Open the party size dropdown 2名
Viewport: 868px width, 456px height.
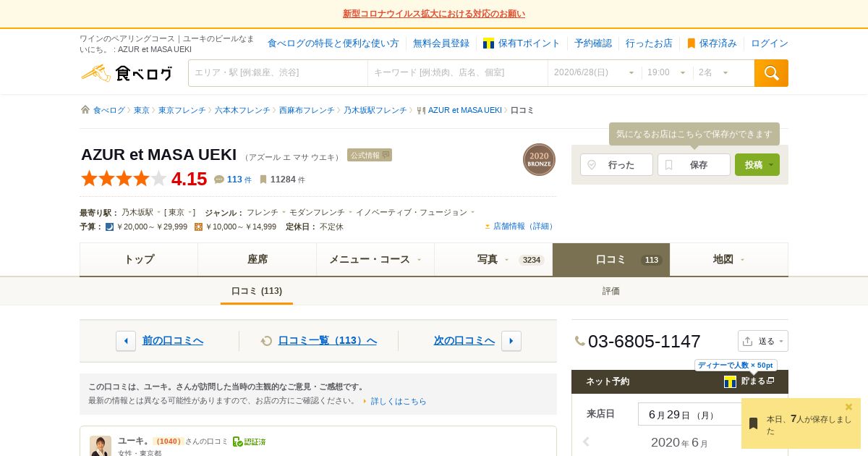(x=715, y=72)
